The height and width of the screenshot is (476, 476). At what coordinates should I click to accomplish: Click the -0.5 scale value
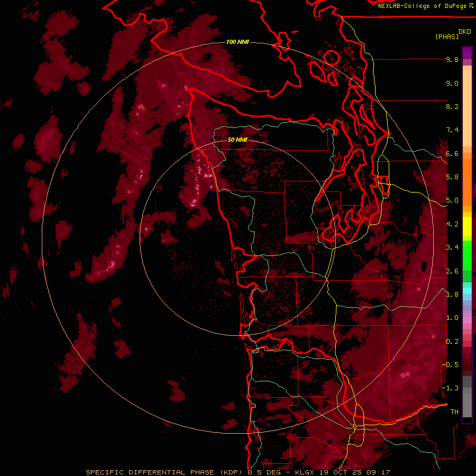tap(451, 365)
